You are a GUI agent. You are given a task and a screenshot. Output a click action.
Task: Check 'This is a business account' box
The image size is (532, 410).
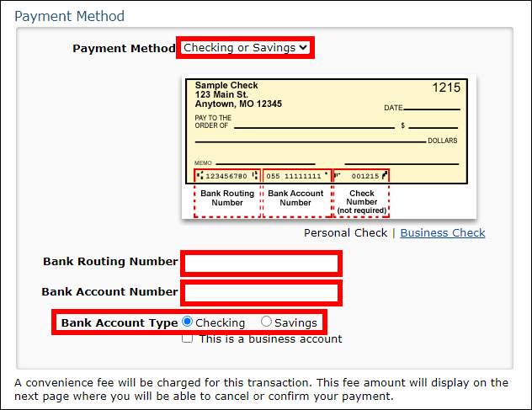pos(187,338)
